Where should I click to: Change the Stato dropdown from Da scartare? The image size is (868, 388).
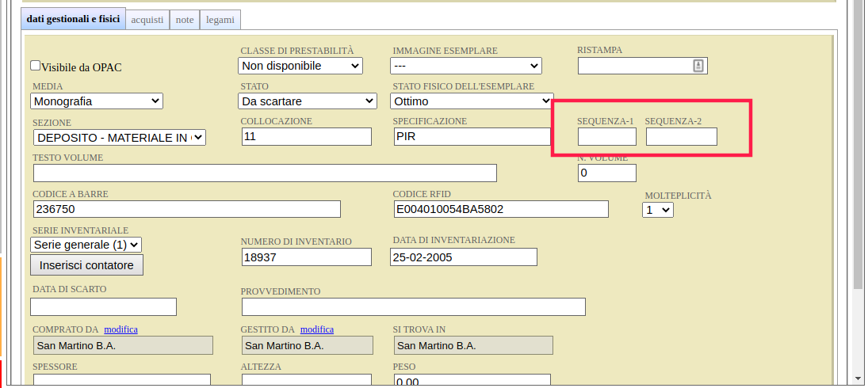pos(308,101)
